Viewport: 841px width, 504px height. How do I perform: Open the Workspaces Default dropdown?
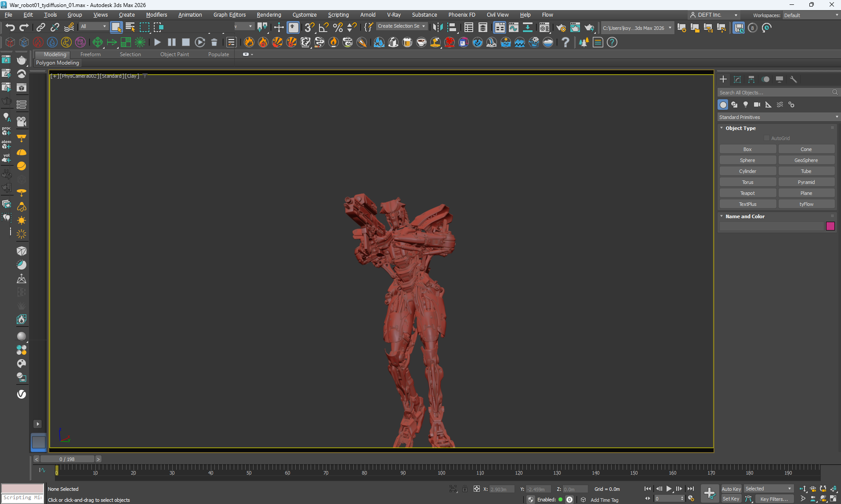pyautogui.click(x=811, y=15)
